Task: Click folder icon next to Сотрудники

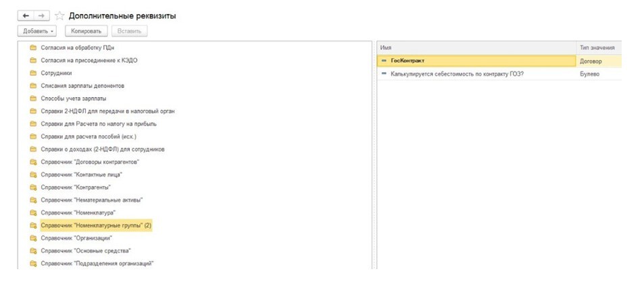Action: click(33, 73)
